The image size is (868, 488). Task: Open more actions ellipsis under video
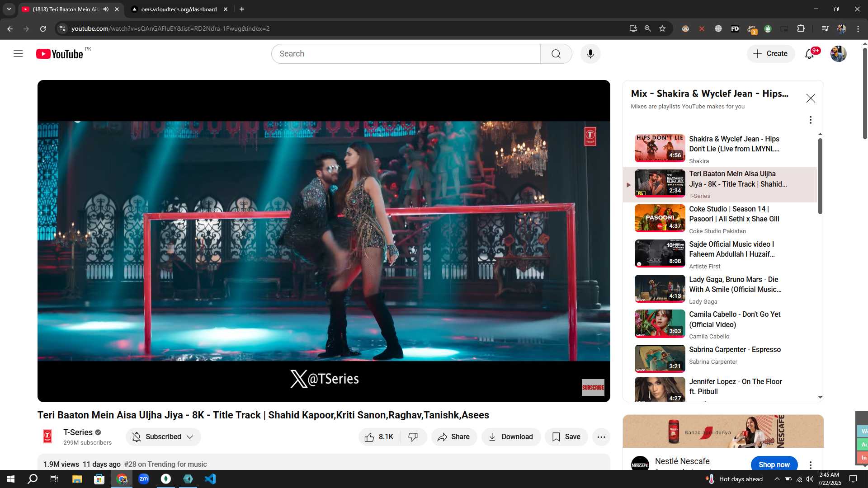point(601,437)
